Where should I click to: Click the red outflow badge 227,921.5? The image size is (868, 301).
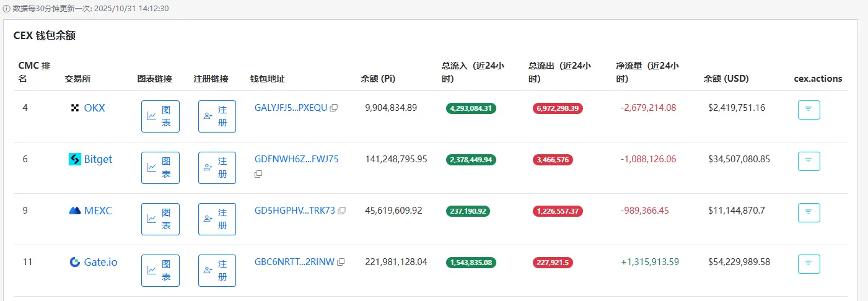pos(553,263)
